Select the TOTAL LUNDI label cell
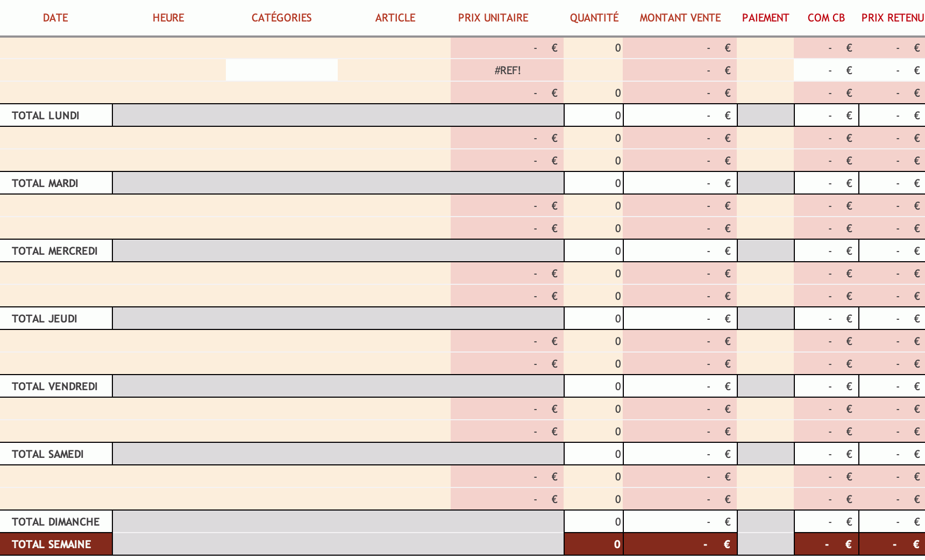Viewport: 925px width, 560px height. pos(56,116)
